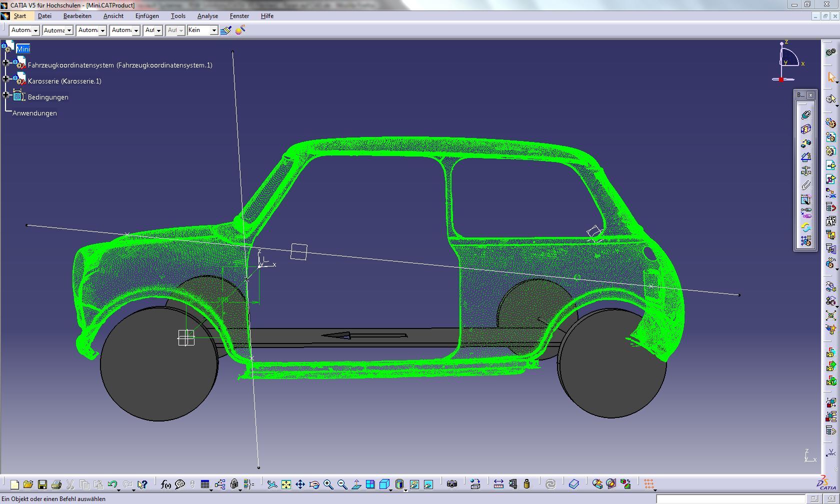
Task: Click the power input field in status bar
Action: (731, 498)
